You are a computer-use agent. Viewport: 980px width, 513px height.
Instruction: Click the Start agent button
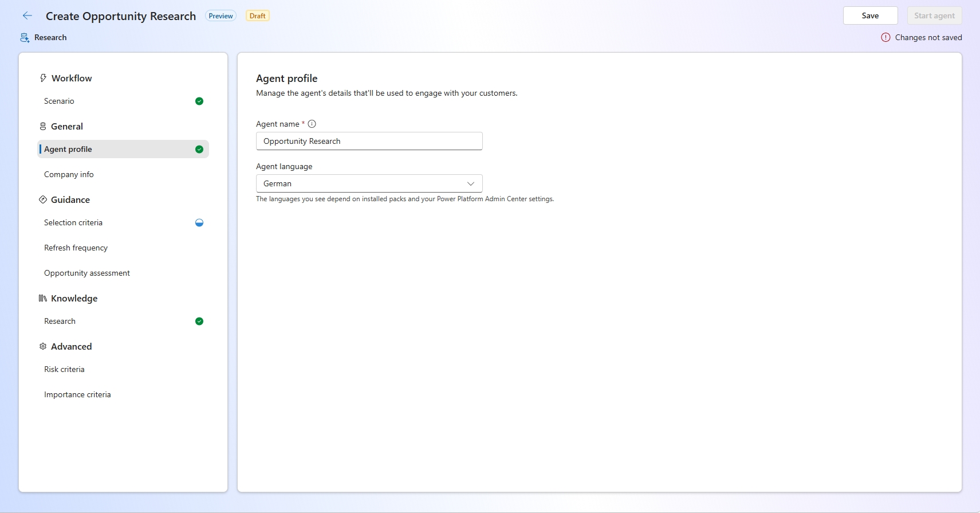tap(934, 15)
